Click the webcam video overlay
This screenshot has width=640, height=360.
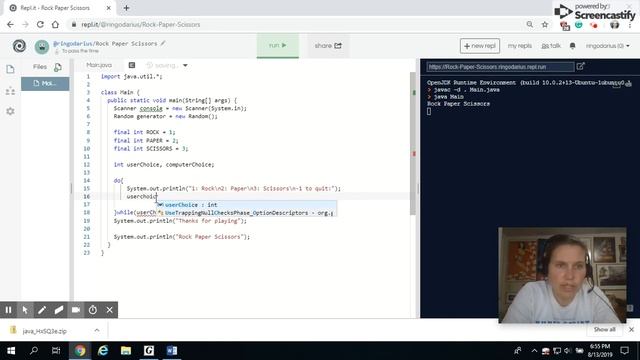click(562, 276)
